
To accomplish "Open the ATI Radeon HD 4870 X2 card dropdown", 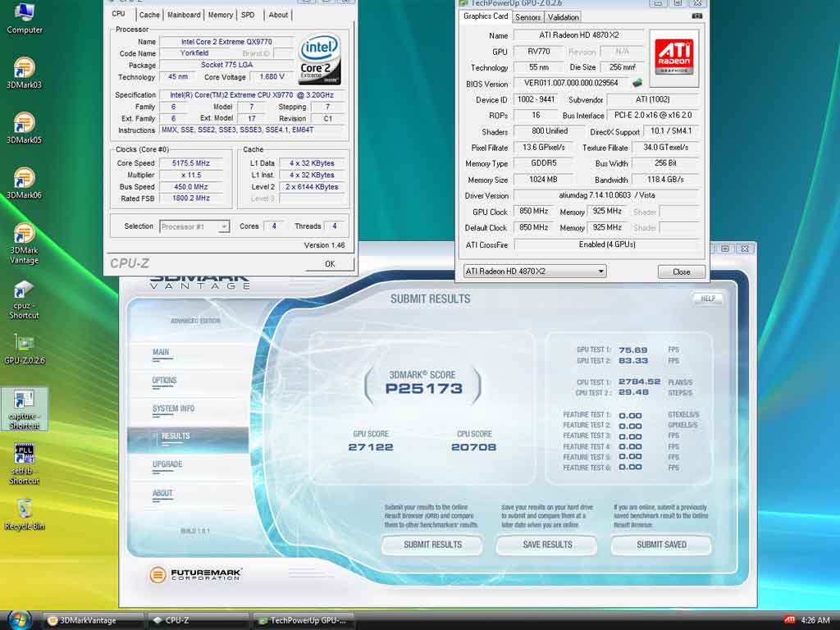I will coord(535,271).
